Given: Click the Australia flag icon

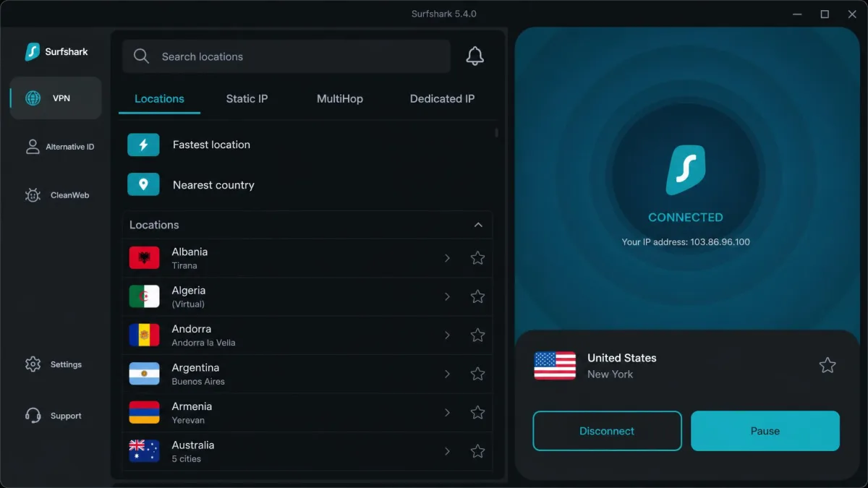Looking at the screenshot, I should pyautogui.click(x=144, y=451).
